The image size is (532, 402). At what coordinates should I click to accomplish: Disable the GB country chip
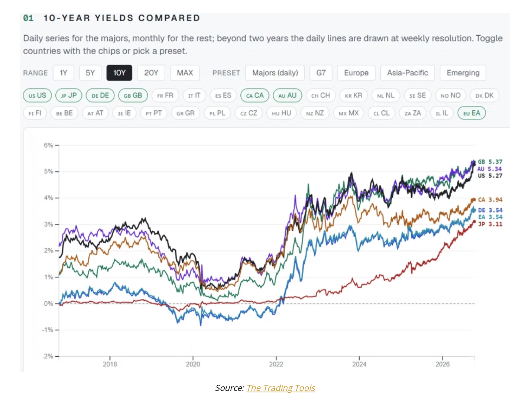[133, 95]
